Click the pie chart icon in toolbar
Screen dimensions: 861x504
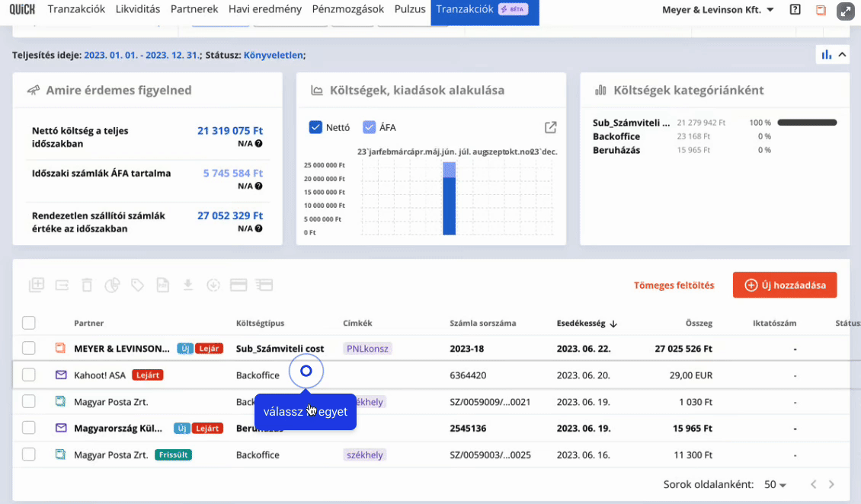(112, 285)
